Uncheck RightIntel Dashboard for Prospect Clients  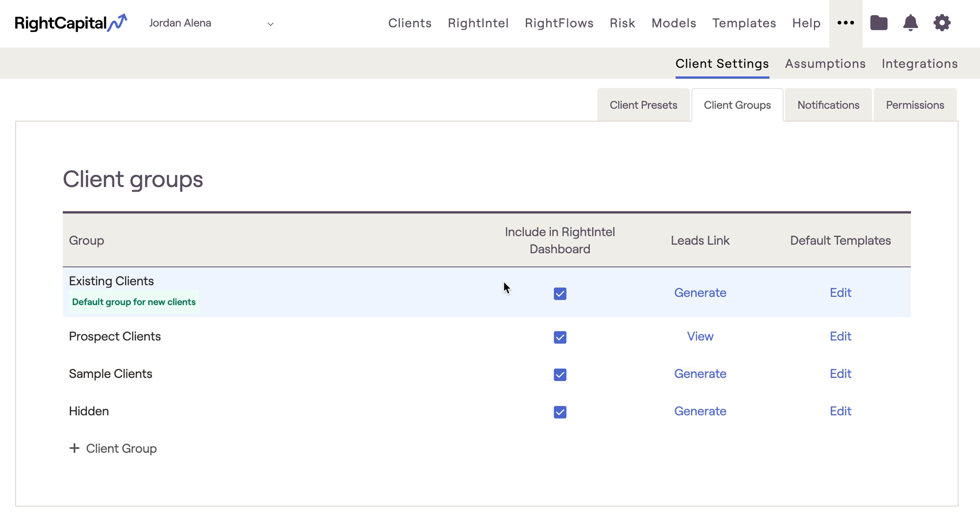pos(560,337)
